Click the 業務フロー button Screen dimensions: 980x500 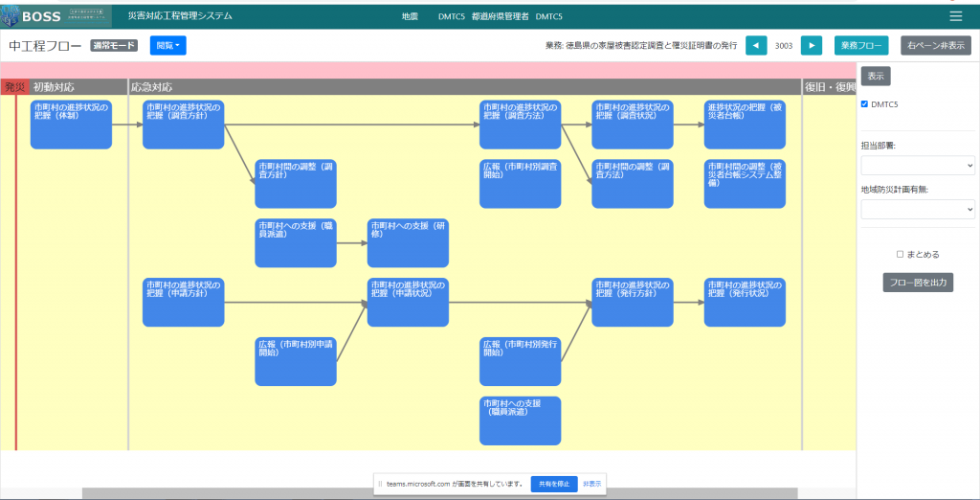pos(861,45)
